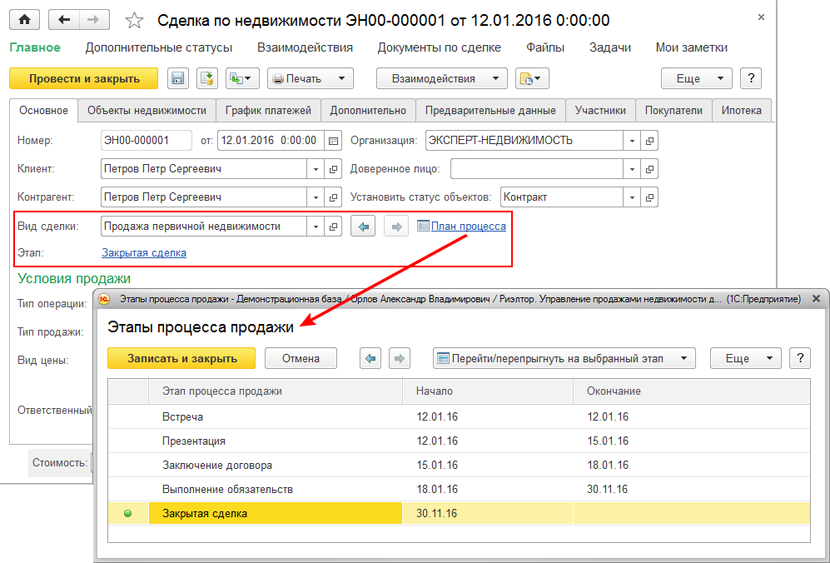Open the Мои заметки section
This screenshot has width=830, height=563.
click(x=691, y=48)
